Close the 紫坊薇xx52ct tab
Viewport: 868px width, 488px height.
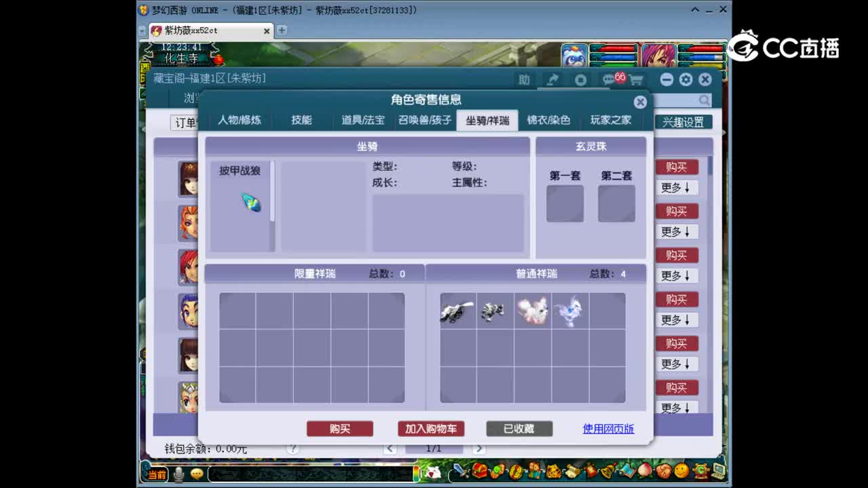coord(267,30)
